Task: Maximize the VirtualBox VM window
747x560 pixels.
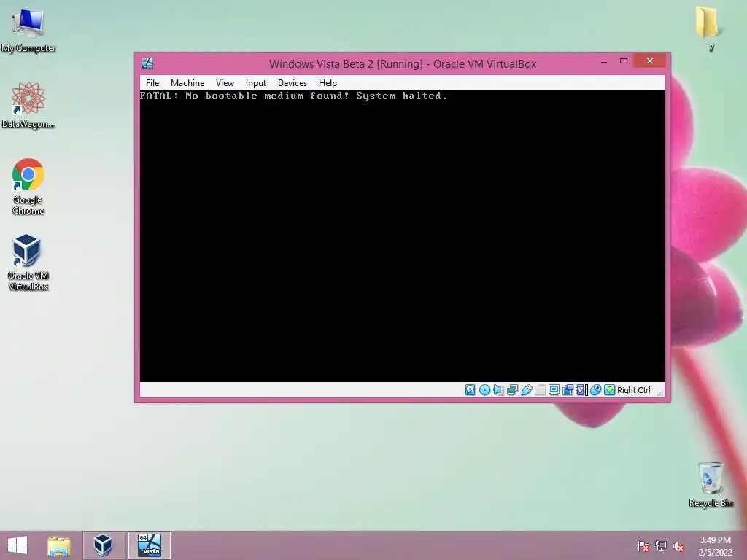Action: [x=624, y=61]
